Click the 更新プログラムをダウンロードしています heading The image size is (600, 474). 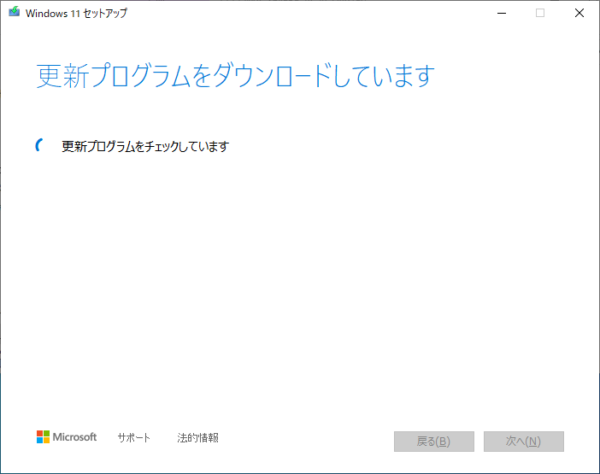click(x=235, y=76)
